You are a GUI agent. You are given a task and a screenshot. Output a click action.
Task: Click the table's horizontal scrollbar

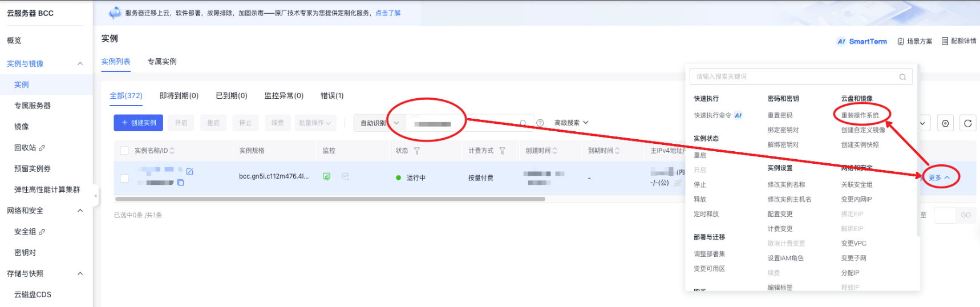(x=330, y=199)
